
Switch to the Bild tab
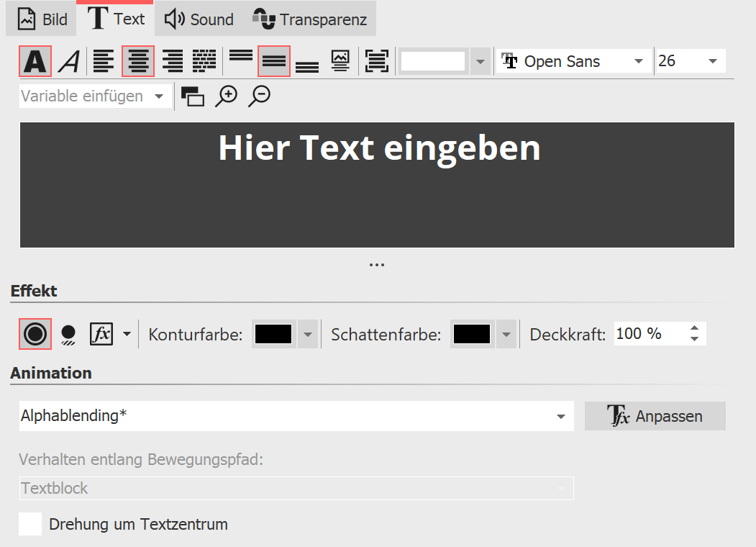point(41,19)
